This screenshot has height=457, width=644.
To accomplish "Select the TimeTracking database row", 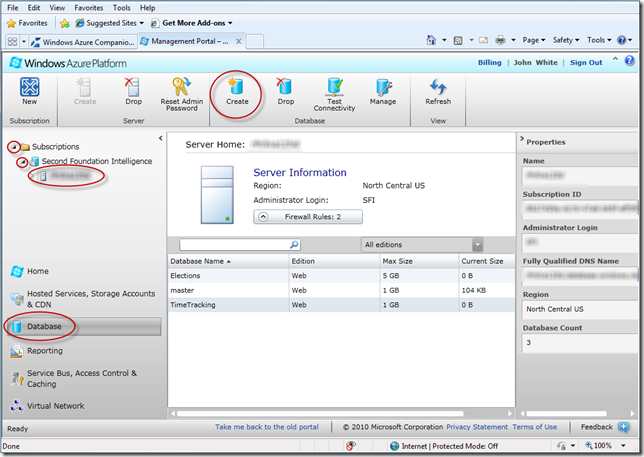I will pos(341,305).
